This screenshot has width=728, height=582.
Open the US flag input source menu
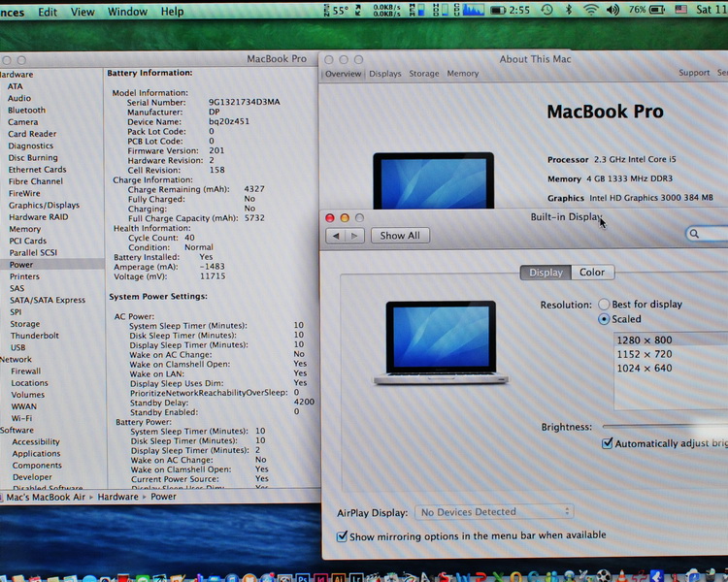click(x=680, y=10)
